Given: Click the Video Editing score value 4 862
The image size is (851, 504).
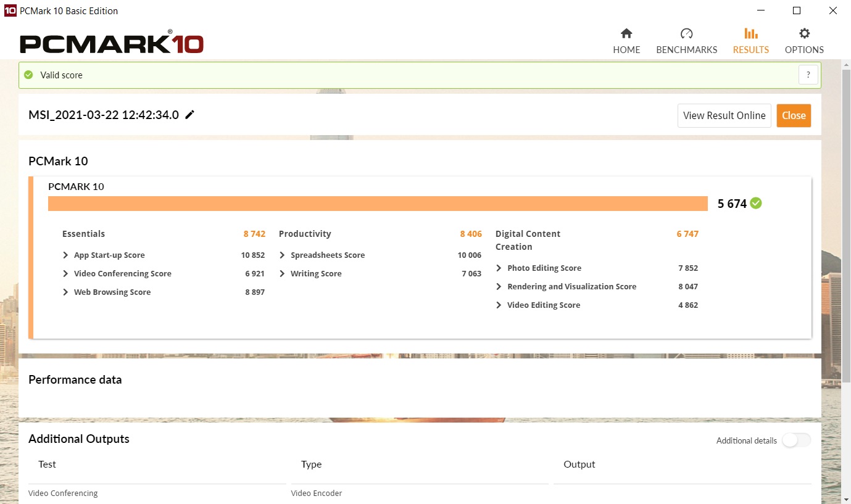Looking at the screenshot, I should point(688,305).
